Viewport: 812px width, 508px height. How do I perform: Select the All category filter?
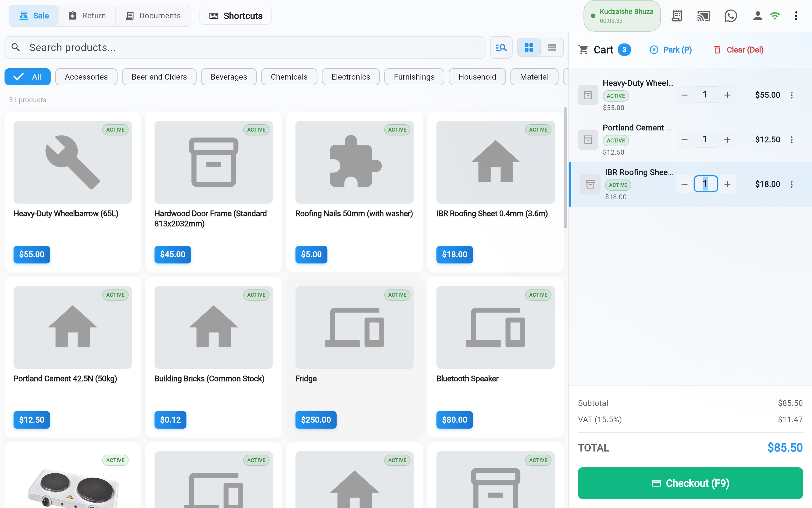28,77
